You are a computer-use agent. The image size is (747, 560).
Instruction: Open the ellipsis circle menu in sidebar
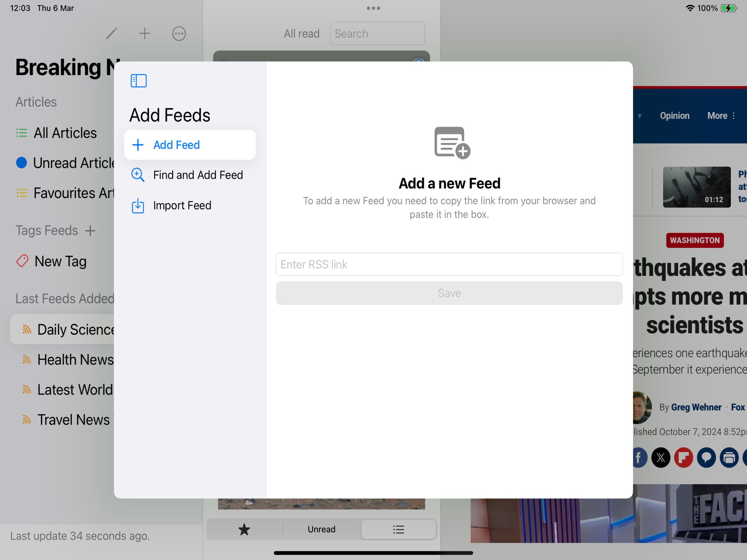pos(179,33)
